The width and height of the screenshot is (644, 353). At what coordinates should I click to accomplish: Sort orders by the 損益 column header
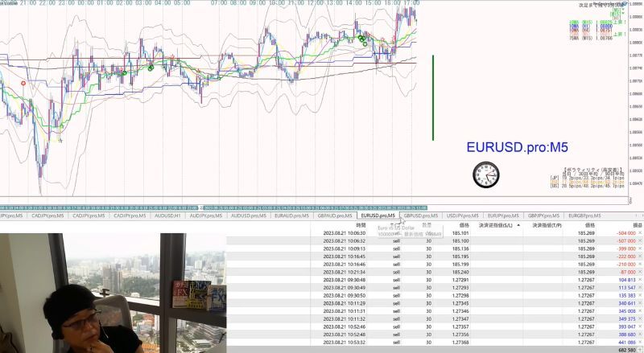637,225
